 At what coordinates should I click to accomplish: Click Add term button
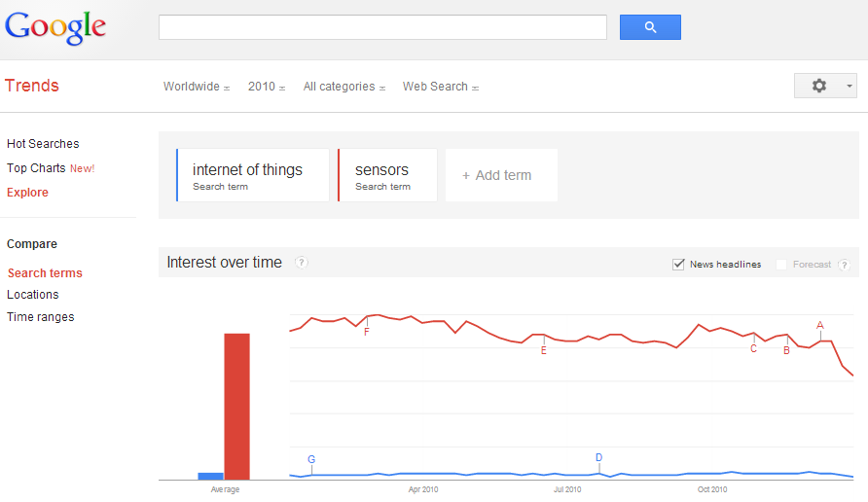(x=501, y=175)
